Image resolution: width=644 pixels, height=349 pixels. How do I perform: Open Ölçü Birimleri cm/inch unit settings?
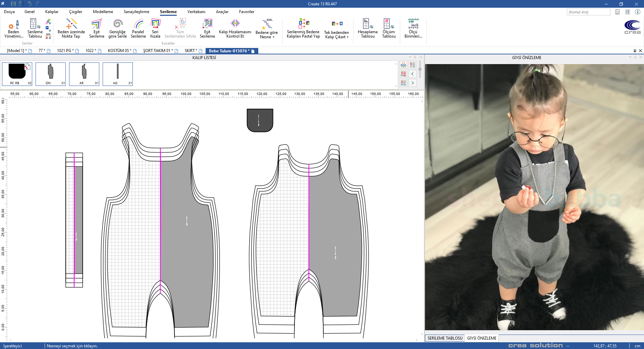pos(413,29)
